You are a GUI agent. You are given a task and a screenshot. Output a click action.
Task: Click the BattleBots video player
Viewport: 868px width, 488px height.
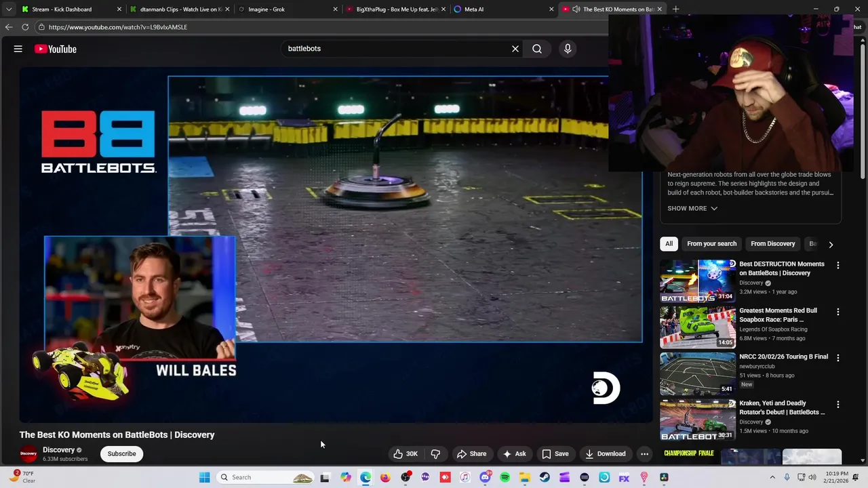click(336, 245)
